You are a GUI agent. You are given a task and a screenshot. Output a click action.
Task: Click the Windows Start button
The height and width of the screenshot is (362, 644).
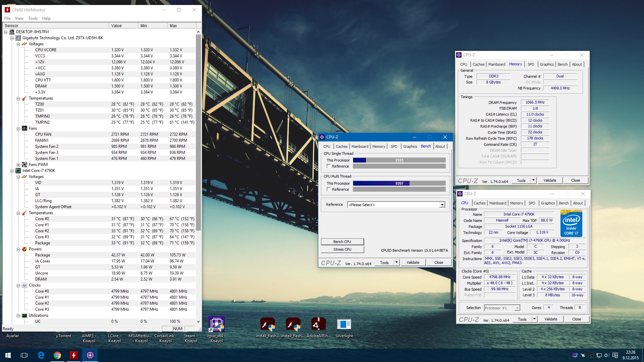[x=8, y=355]
